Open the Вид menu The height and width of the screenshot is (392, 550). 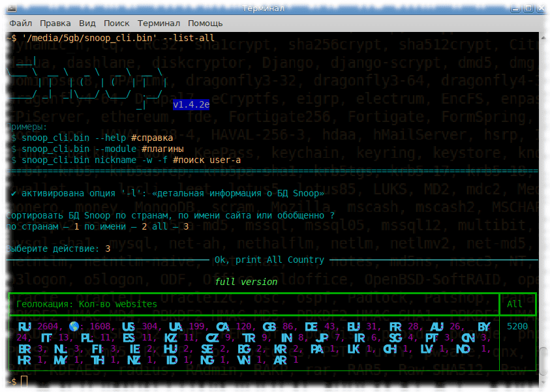pyautogui.click(x=87, y=23)
